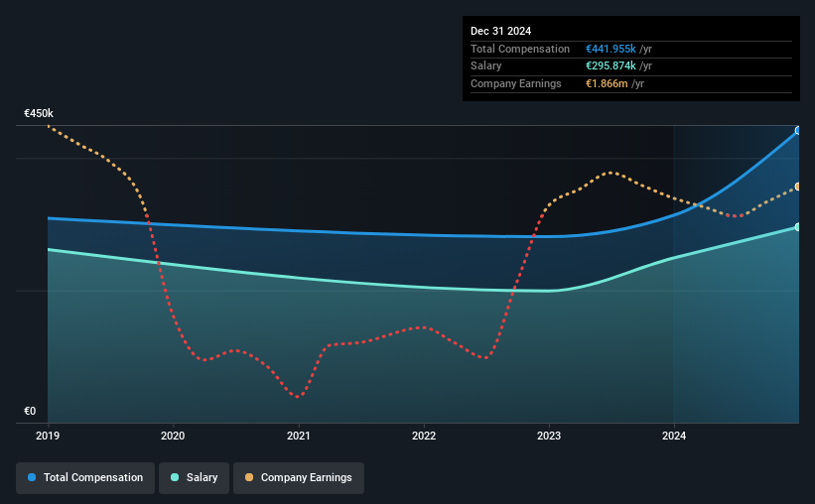The height and width of the screenshot is (504, 815).
Task: Click the Salary tooltip row label
Action: [x=486, y=66]
